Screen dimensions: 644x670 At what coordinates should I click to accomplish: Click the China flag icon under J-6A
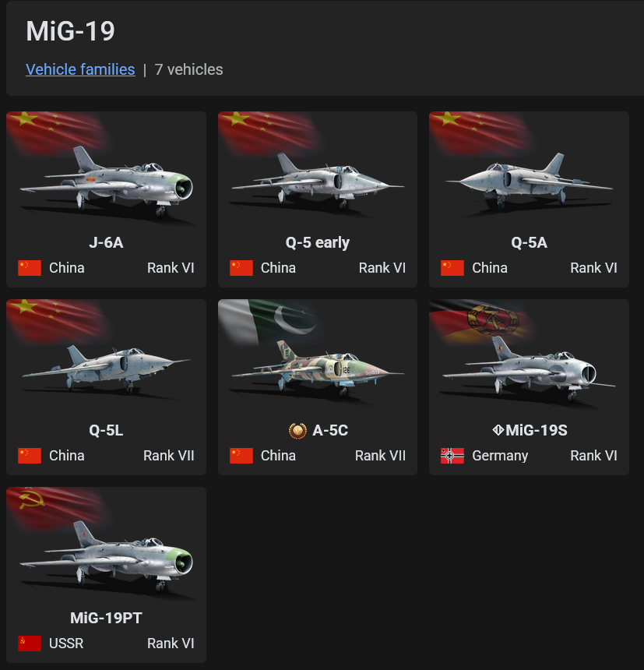[30, 268]
